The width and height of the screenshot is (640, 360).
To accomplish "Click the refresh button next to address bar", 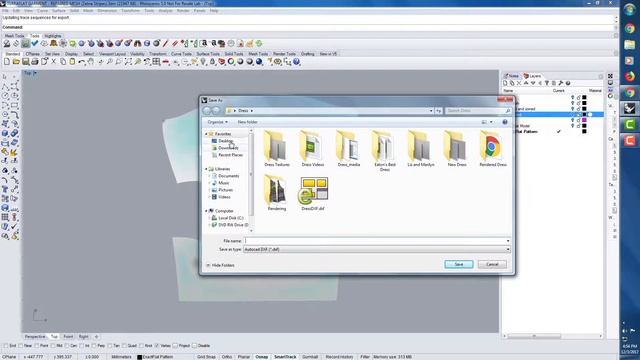I will coord(438,111).
